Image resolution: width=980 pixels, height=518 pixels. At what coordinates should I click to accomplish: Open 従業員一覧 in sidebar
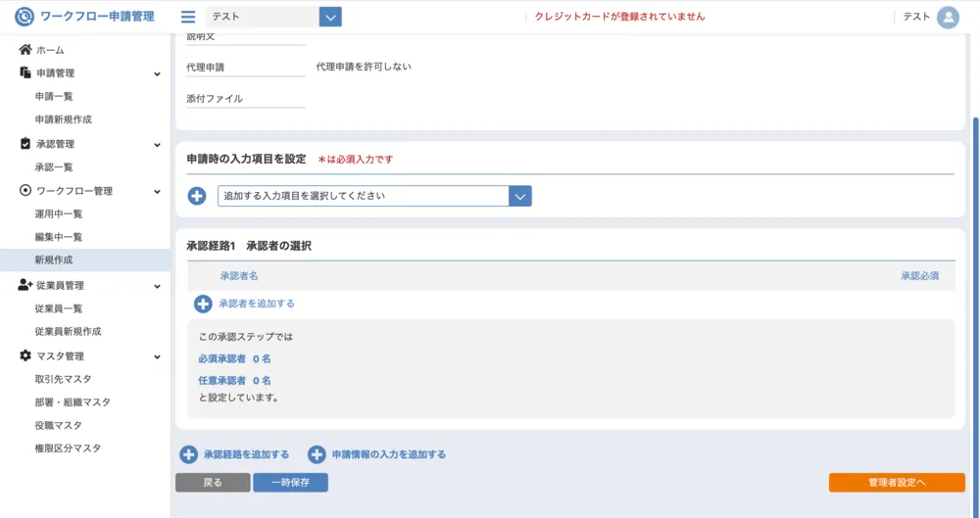pyautogui.click(x=59, y=308)
